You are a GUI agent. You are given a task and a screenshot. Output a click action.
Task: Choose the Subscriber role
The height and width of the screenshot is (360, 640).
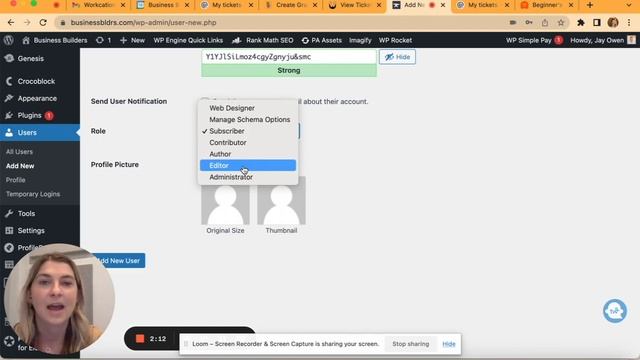pos(248,131)
